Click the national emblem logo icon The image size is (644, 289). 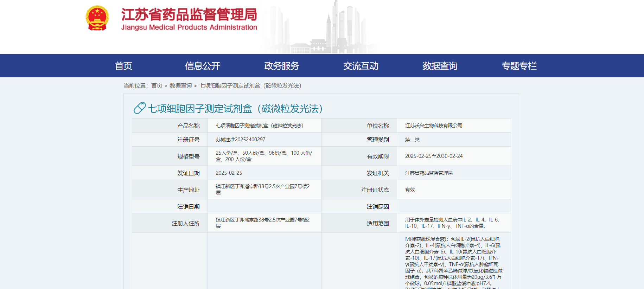point(97,18)
